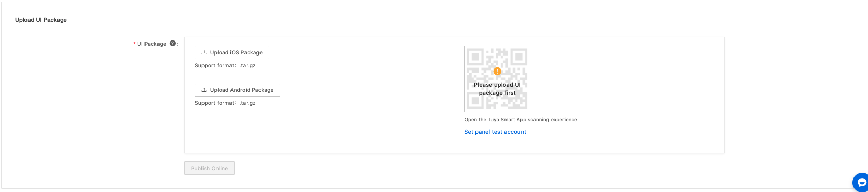
Task: Open Set panel test account link
Action: click(495, 132)
